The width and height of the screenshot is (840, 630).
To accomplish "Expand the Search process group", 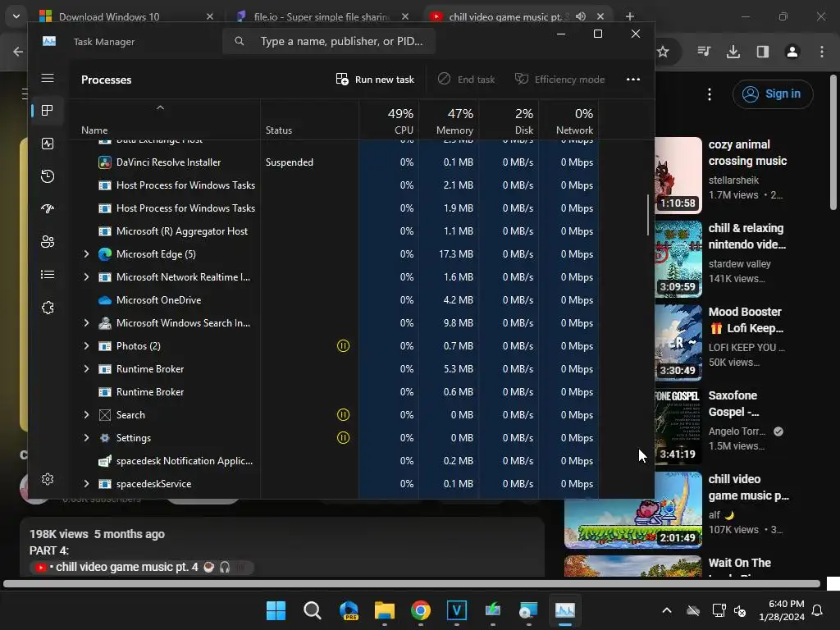I will click(x=86, y=414).
